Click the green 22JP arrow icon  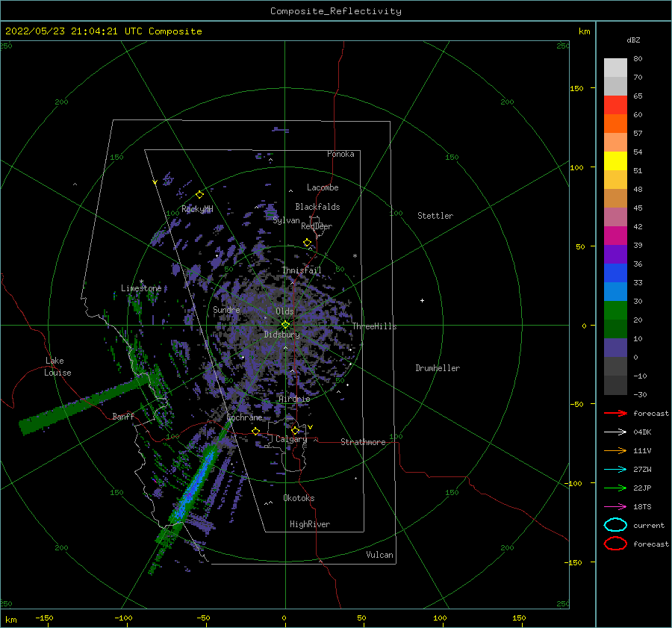coord(615,488)
